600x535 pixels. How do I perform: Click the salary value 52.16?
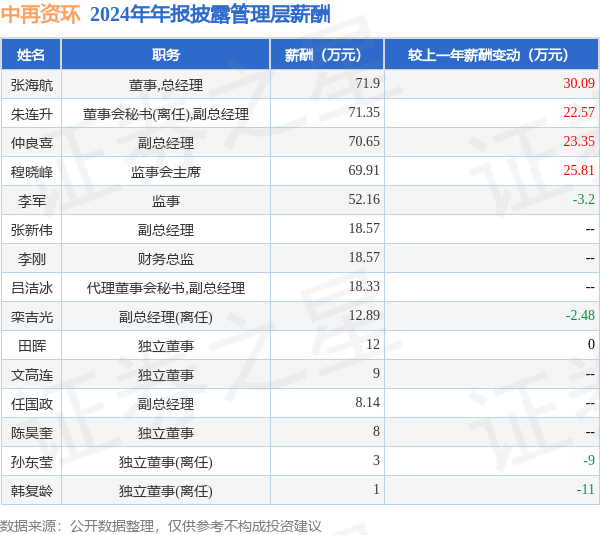coord(364,199)
